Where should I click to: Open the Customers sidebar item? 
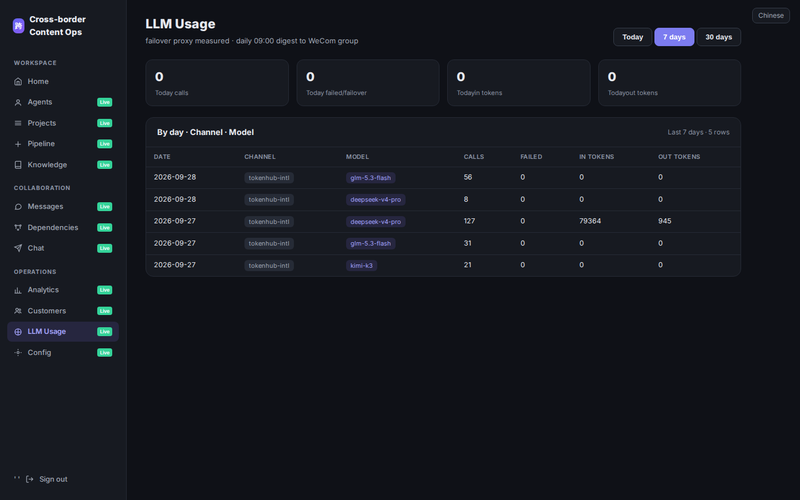(63, 311)
